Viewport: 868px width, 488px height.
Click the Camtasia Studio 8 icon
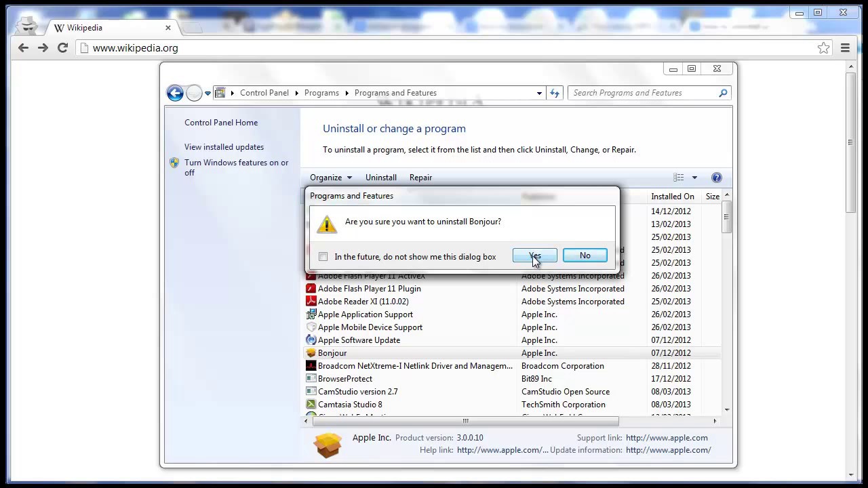click(x=311, y=405)
